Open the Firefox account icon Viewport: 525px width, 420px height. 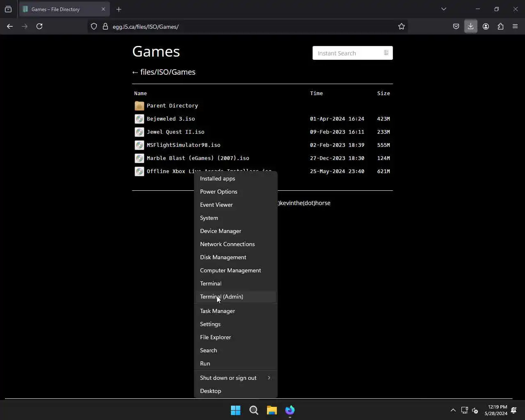click(x=486, y=26)
